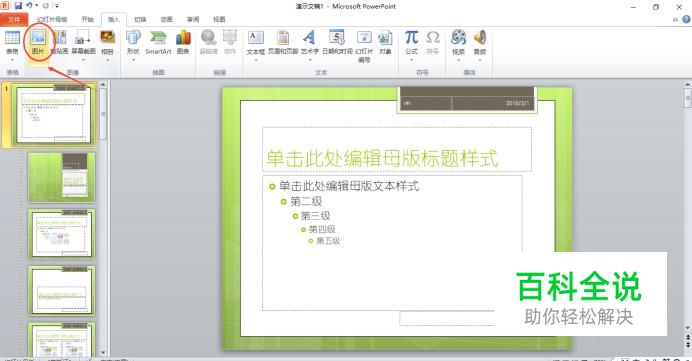Select the second layout thumbnail with dark block

[62, 177]
